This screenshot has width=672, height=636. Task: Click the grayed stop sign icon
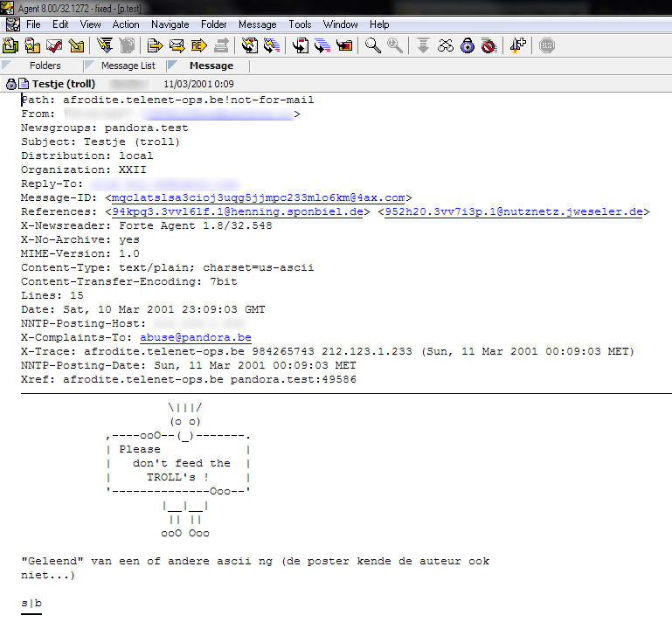click(547, 45)
